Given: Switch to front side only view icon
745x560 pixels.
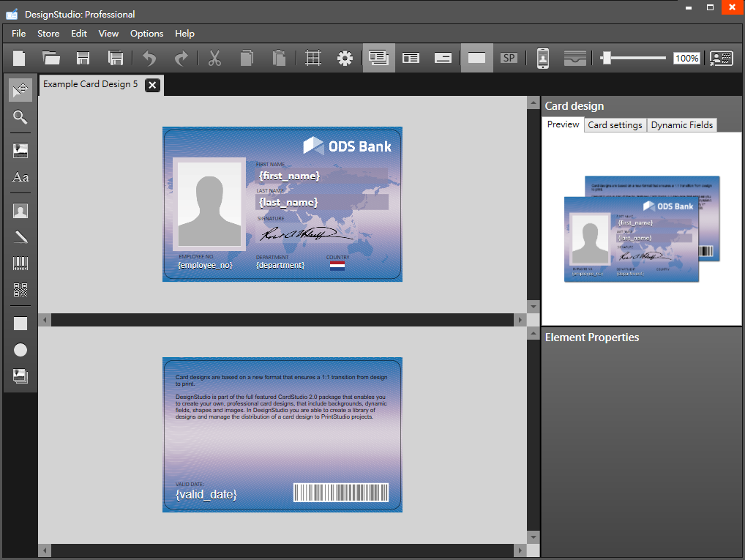Looking at the screenshot, I should pyautogui.click(x=411, y=58).
